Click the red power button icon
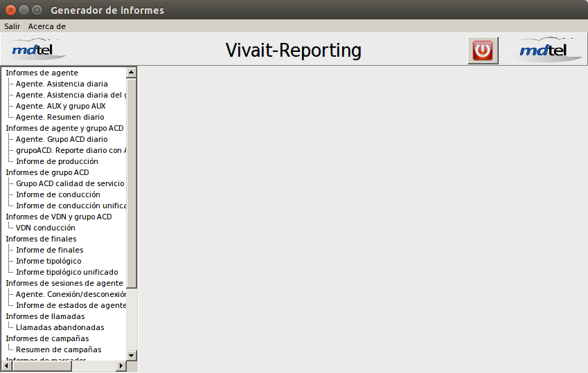Image resolution: width=588 pixels, height=373 pixels. tap(483, 51)
